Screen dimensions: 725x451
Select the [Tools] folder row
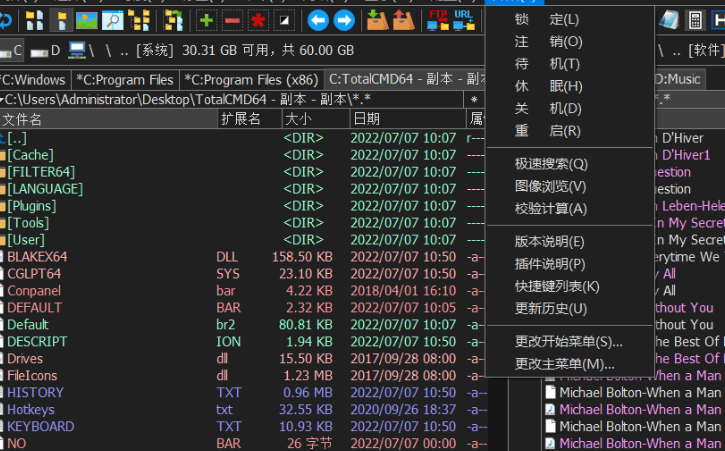[x=242, y=223]
